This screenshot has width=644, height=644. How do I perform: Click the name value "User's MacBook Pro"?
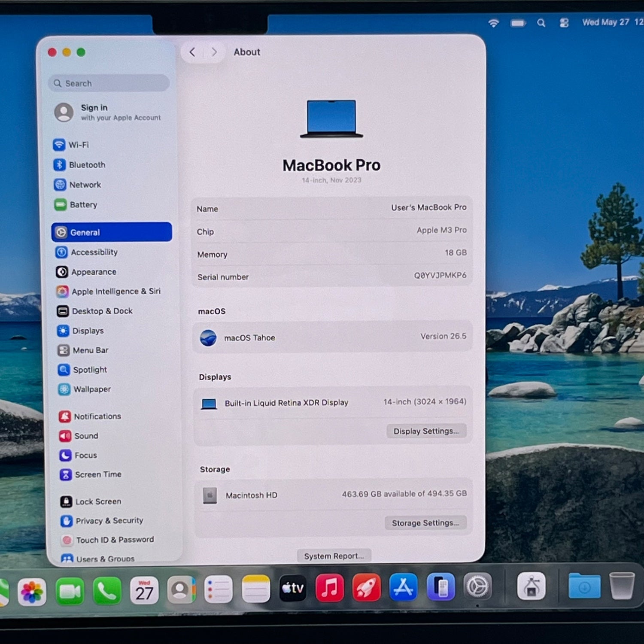coord(428,207)
